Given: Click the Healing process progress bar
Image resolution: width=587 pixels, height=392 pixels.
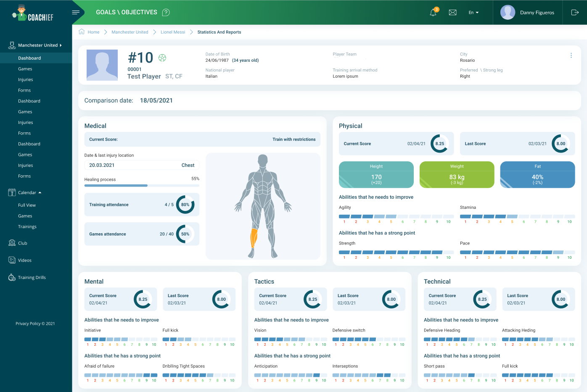Looking at the screenshot, I should (142, 185).
